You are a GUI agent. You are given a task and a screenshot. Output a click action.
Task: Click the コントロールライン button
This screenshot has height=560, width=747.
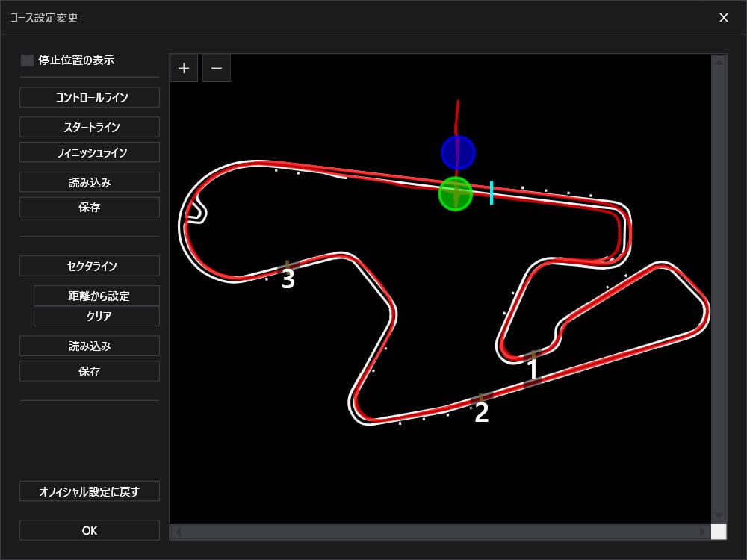pyautogui.click(x=90, y=97)
